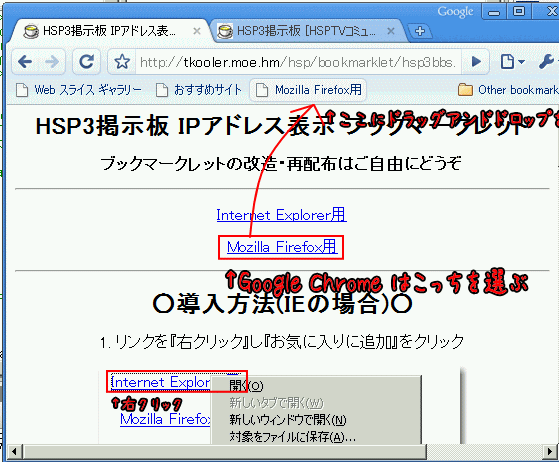Click the Mozilla Firefox用 bookmark in the bar

click(x=308, y=90)
